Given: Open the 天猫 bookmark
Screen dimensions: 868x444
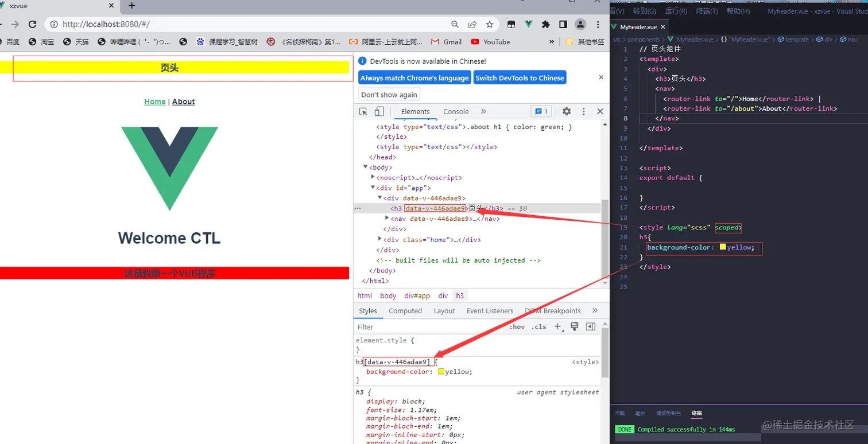Looking at the screenshot, I should (x=76, y=42).
